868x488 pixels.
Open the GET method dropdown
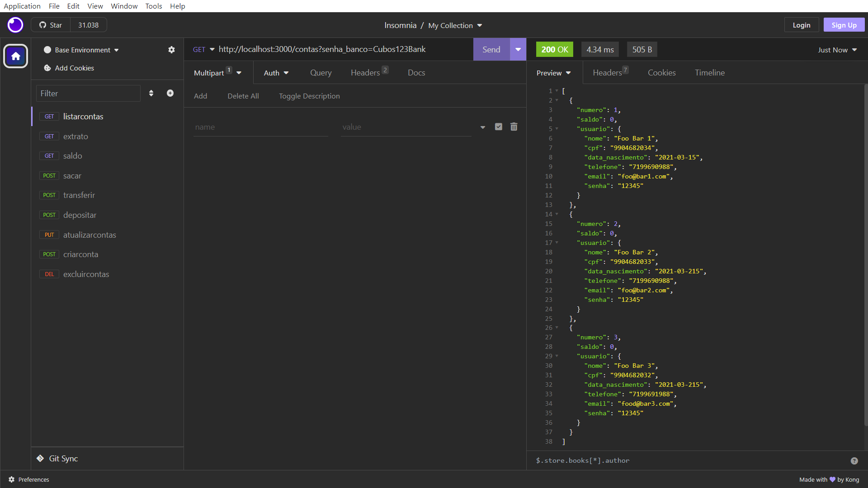pos(203,49)
